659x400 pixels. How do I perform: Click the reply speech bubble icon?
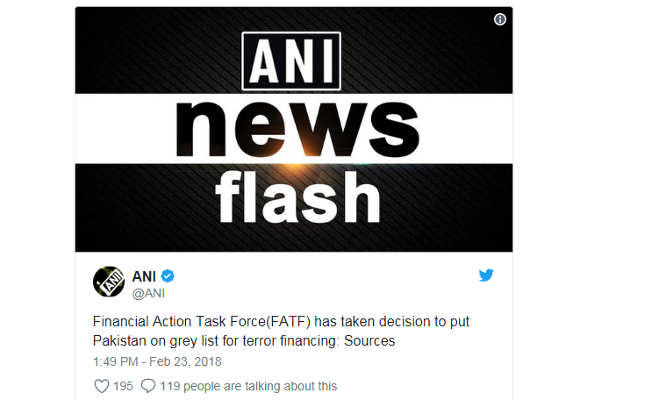point(149,385)
